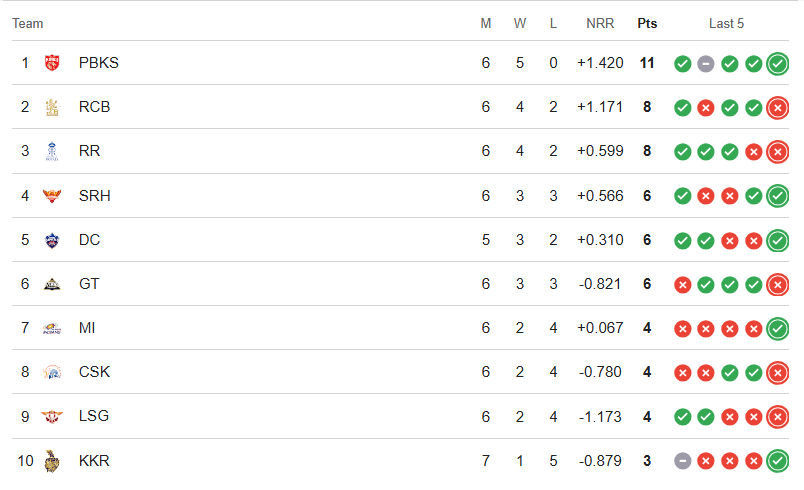Open the KKR team name link

click(x=94, y=461)
